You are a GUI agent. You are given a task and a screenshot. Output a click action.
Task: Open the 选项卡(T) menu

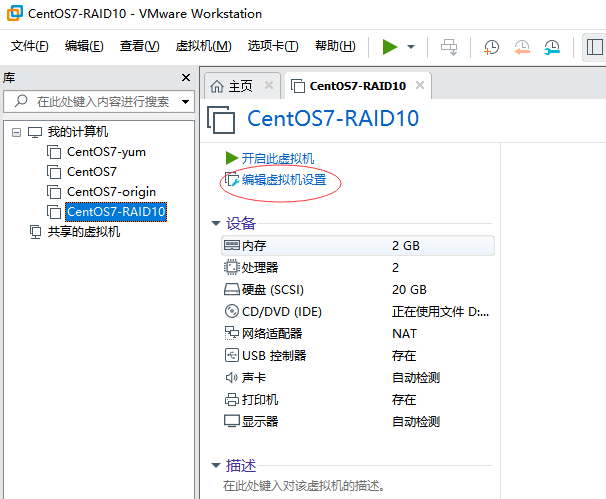[x=273, y=46]
